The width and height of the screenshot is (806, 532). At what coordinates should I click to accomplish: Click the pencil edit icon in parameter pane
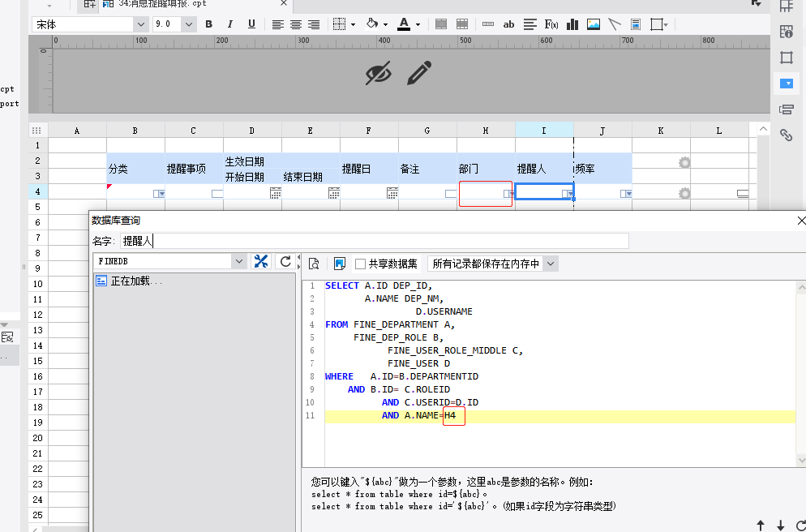(x=419, y=73)
